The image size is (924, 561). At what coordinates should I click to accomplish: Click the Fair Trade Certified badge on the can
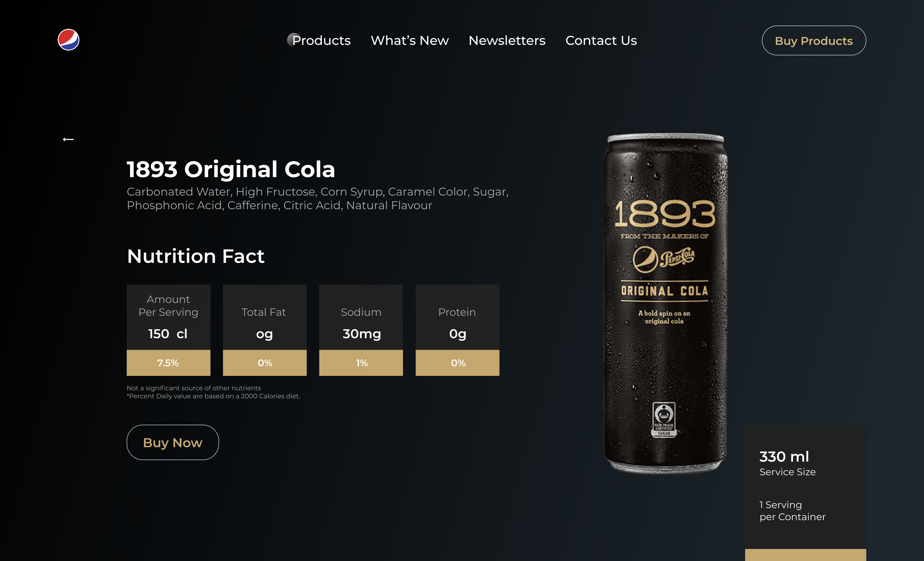pos(664,420)
